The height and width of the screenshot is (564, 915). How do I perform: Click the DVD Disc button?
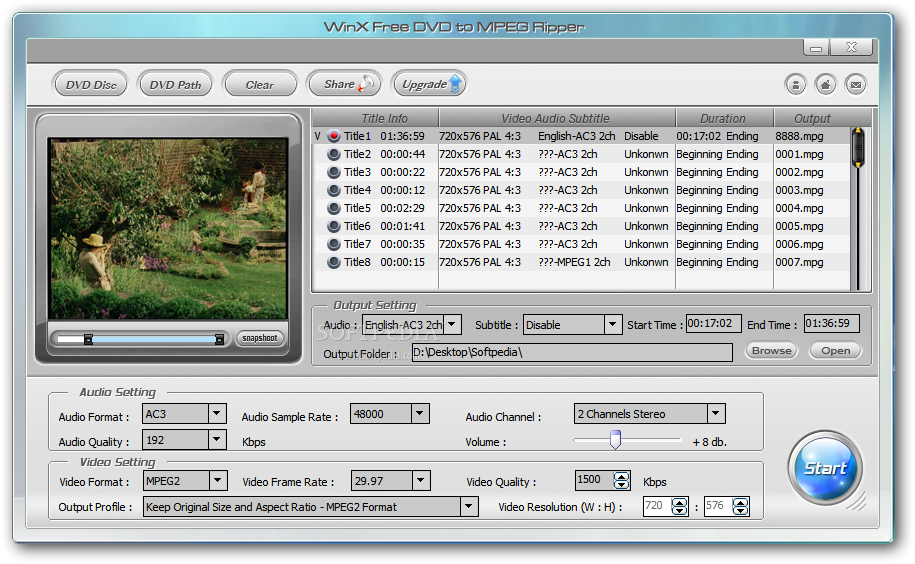[90, 85]
